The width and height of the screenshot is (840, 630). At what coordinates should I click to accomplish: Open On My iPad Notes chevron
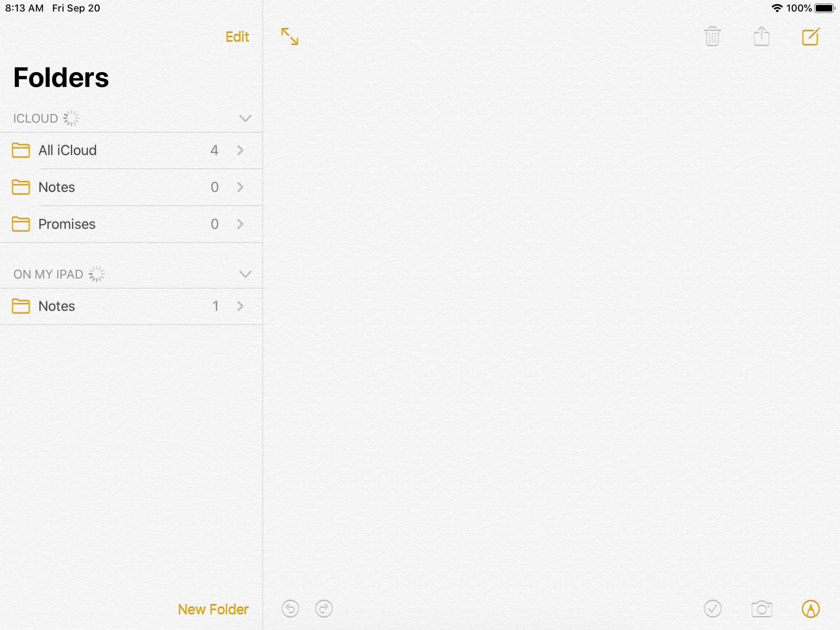240,306
